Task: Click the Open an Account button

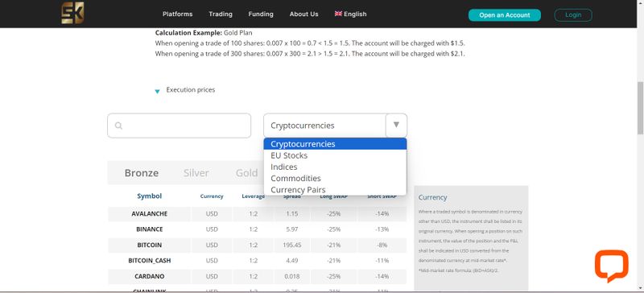Action: [505, 15]
